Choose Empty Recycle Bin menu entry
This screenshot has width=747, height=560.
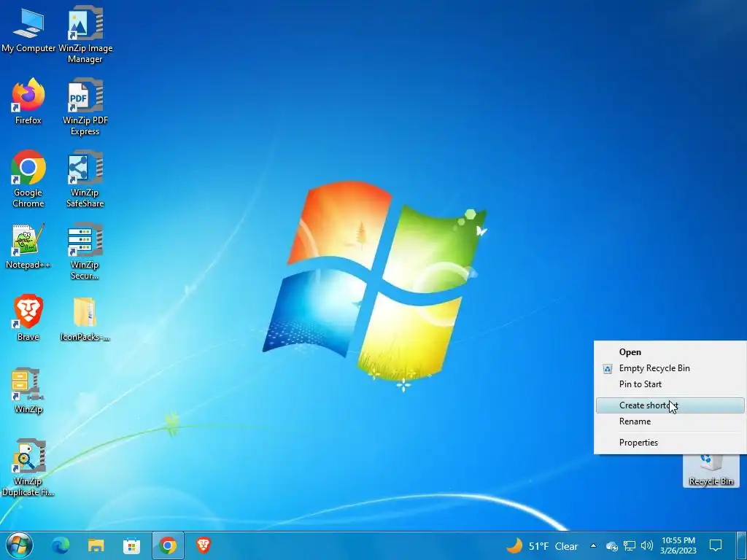point(670,368)
